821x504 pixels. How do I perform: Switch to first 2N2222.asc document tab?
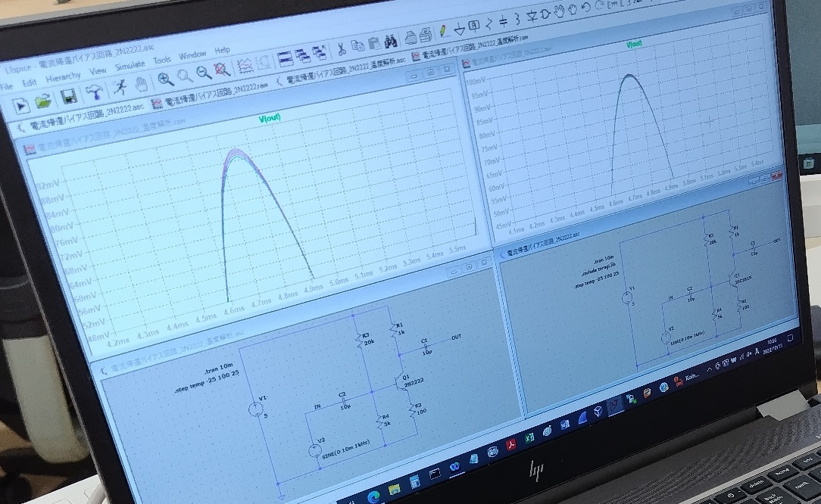[81, 118]
